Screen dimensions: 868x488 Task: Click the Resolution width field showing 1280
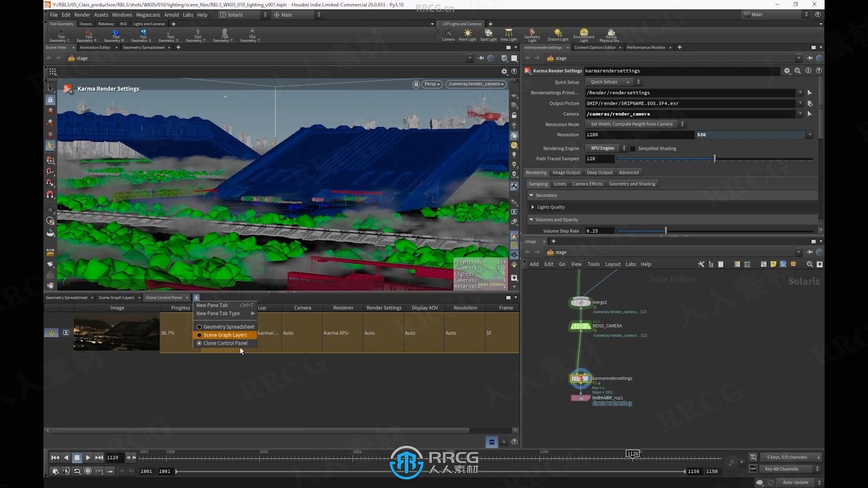(639, 135)
